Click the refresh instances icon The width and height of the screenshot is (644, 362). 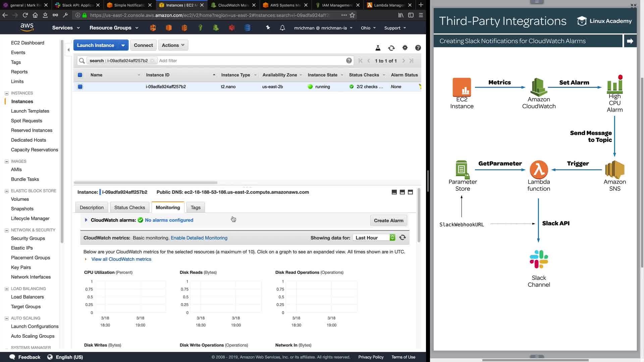tap(391, 48)
